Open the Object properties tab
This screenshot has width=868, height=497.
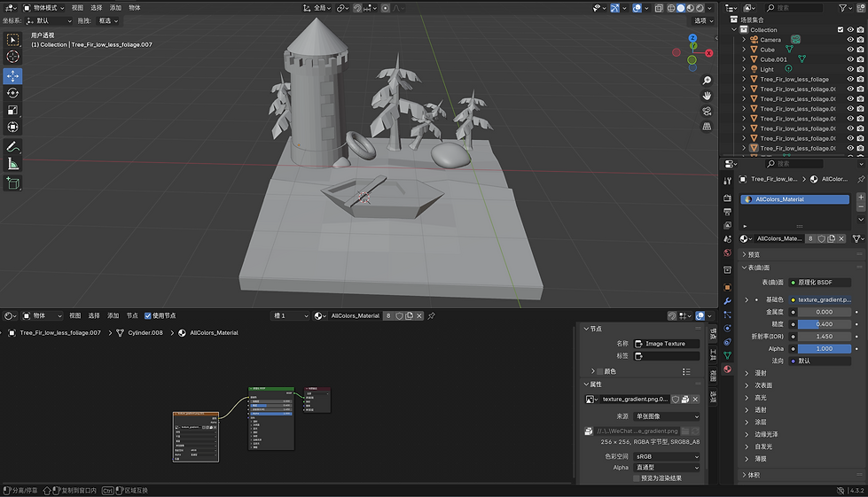coord(727,287)
